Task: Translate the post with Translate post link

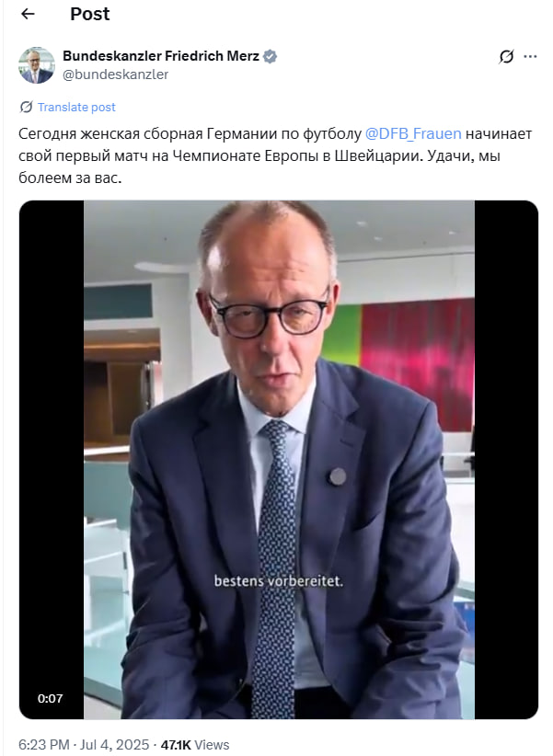Action: click(76, 107)
